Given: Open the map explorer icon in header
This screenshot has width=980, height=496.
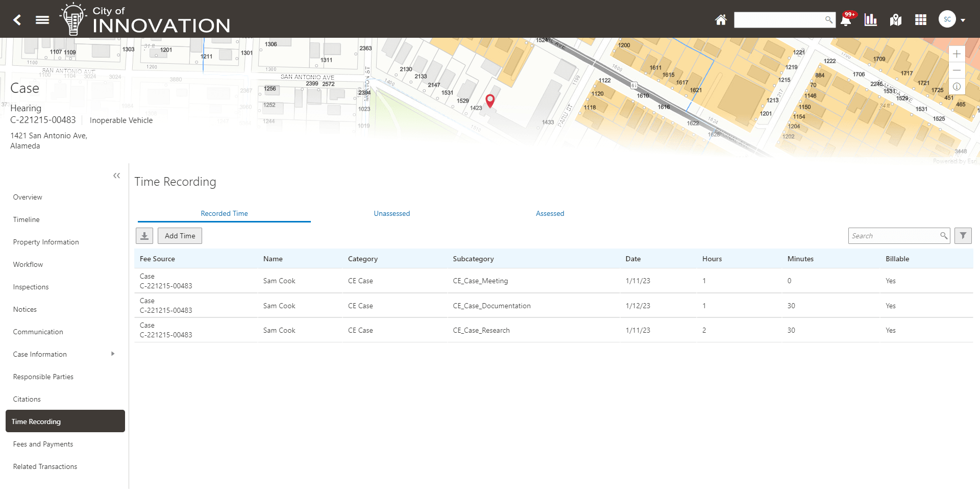Looking at the screenshot, I should [x=895, y=19].
